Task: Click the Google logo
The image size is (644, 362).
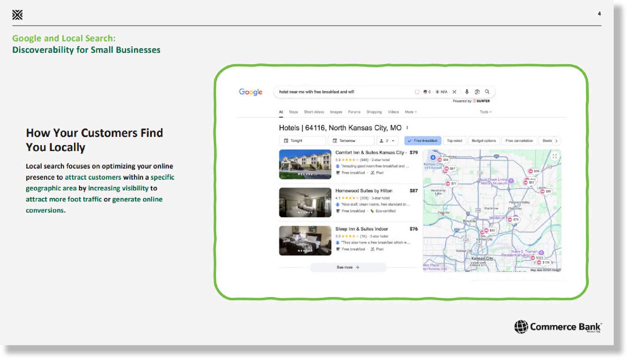Action: point(251,92)
